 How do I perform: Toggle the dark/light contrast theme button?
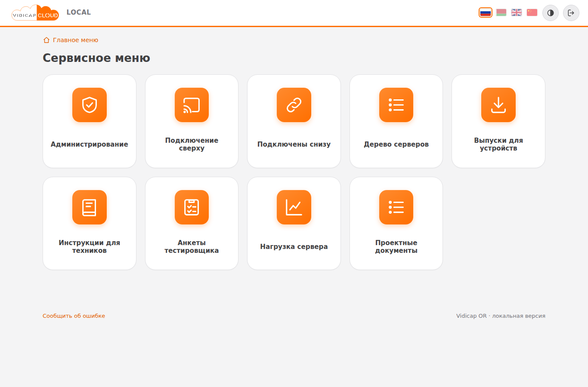coord(551,13)
